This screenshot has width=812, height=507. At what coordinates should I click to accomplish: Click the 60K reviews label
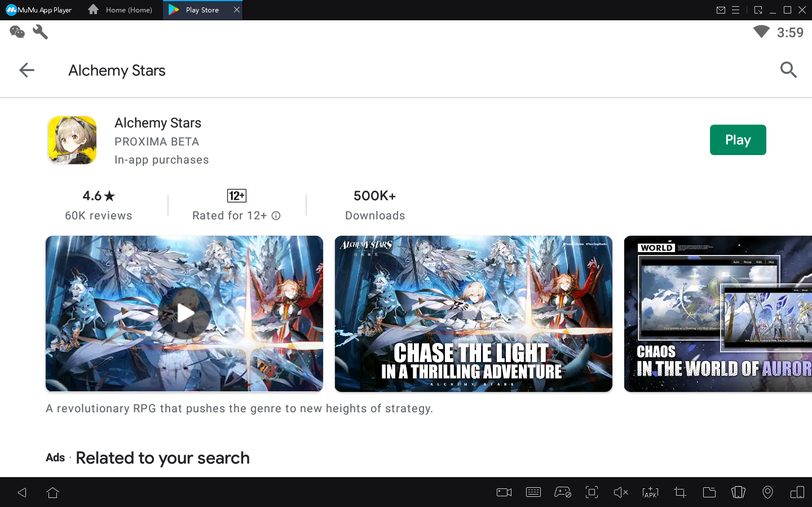pos(99,215)
